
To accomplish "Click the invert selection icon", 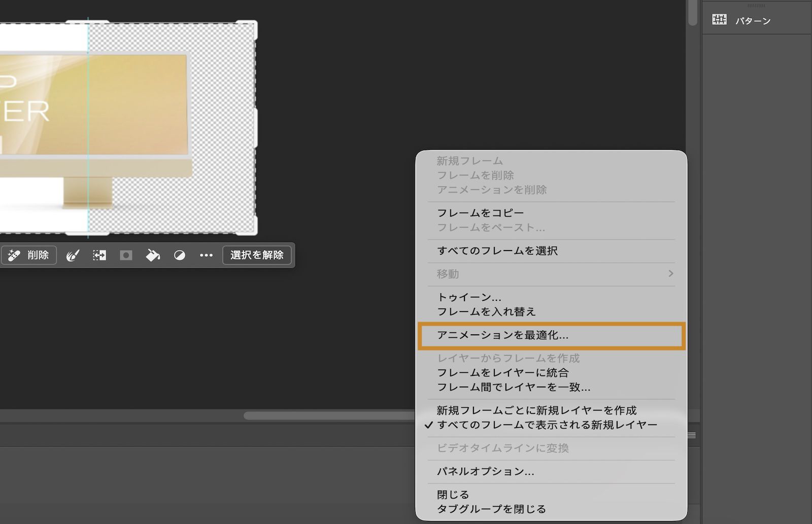I will point(179,255).
